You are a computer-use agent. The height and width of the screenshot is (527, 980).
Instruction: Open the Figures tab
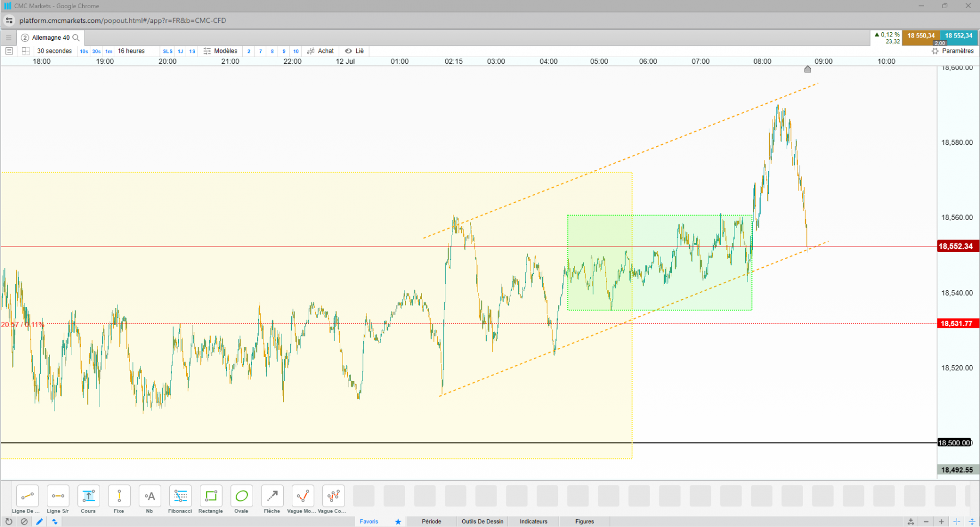[585, 522]
